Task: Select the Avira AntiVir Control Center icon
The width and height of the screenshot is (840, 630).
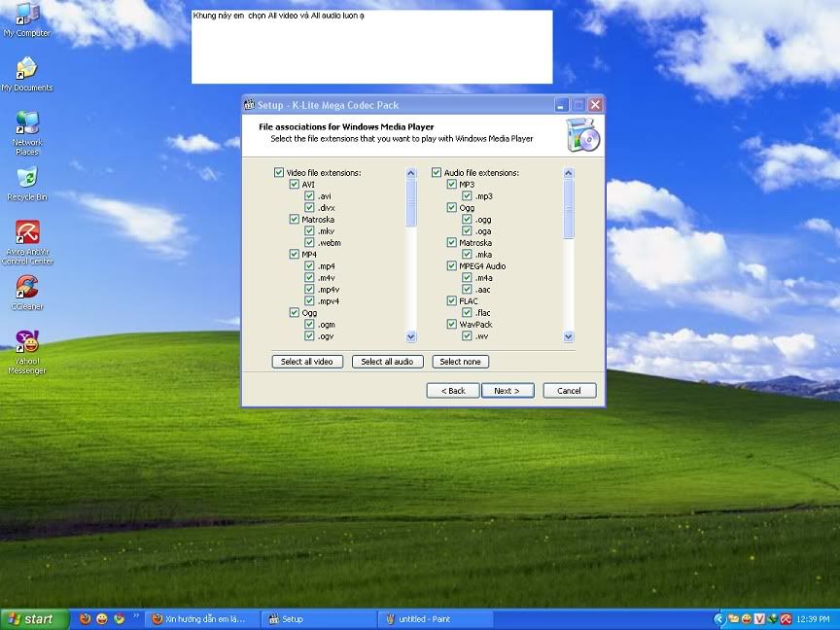Action: (27, 242)
